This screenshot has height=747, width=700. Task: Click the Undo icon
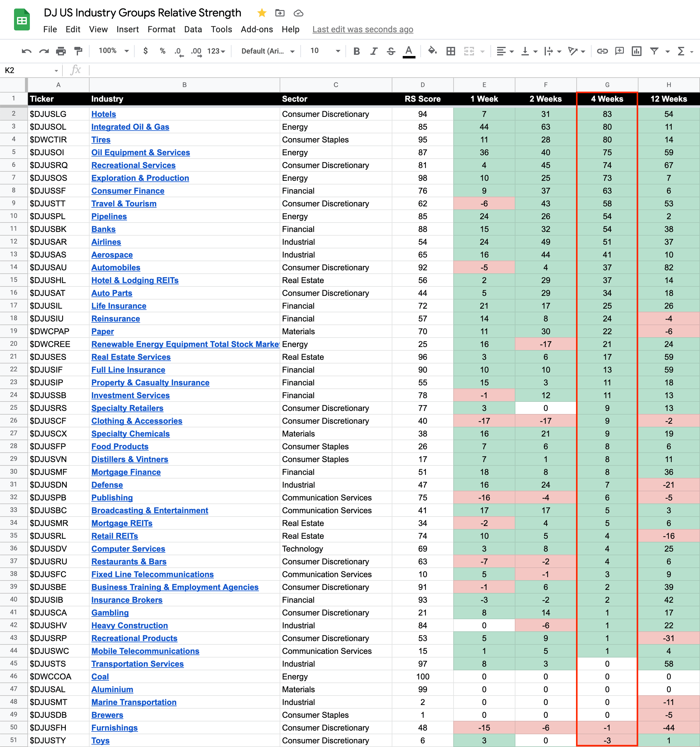tap(26, 51)
